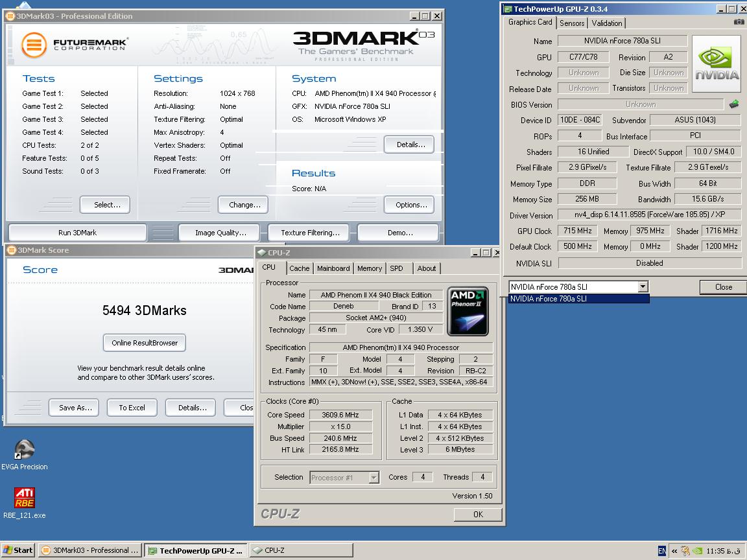Click the CPU-Z title bar icon
The width and height of the screenshot is (747, 560).
coord(261,252)
